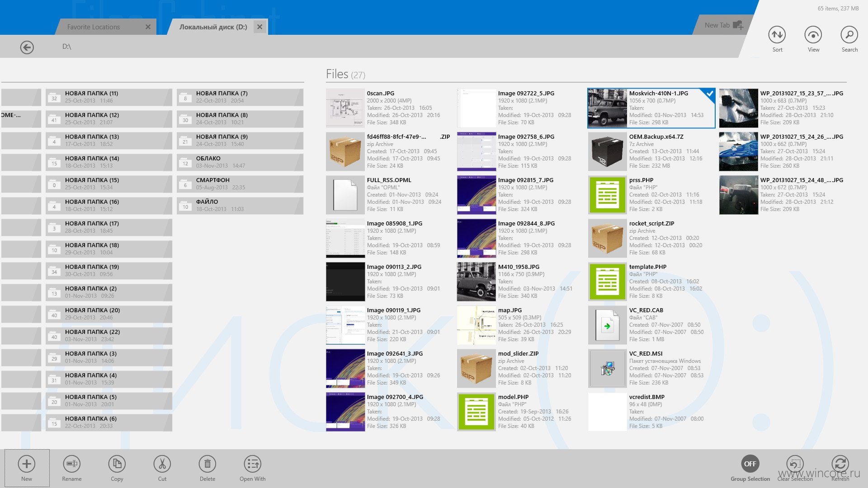Select the mod_slider.ZIP box icon
868x488 pixels.
(x=476, y=368)
